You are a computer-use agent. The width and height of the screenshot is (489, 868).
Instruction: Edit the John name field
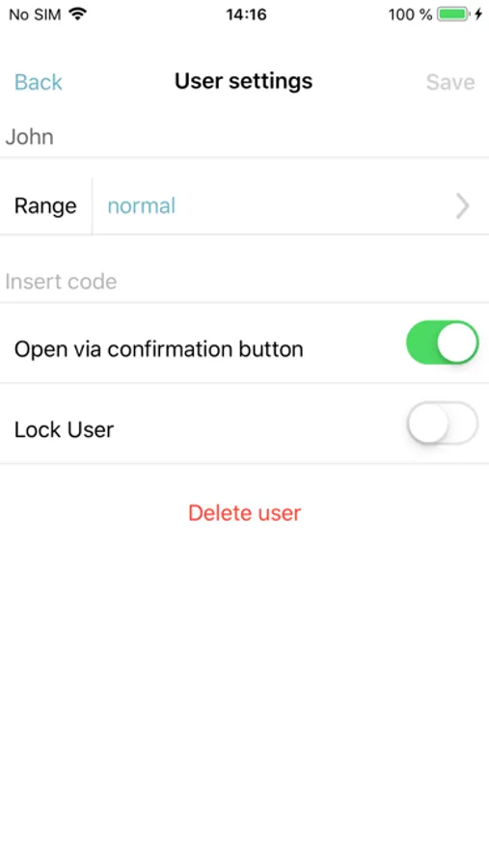[x=244, y=137]
